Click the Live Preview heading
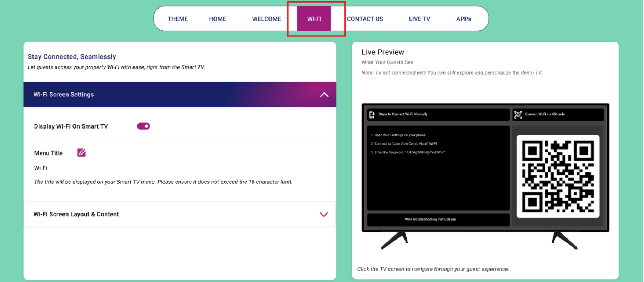Screen dimensions: 644x282 pos(383,52)
